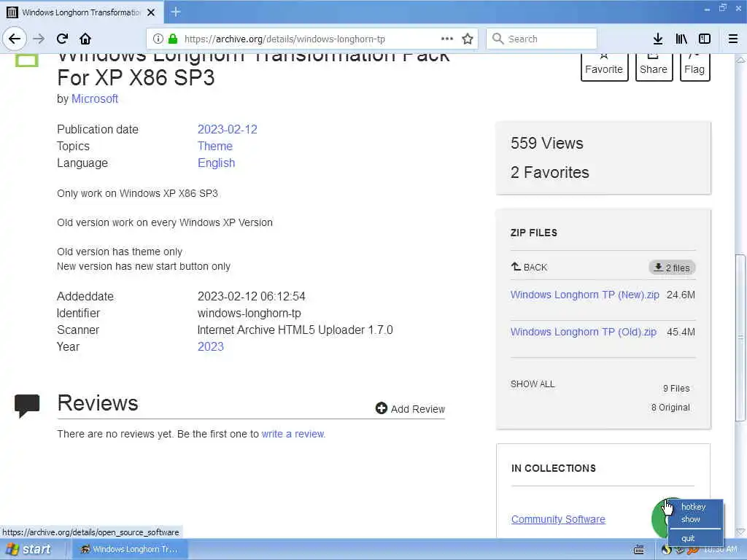This screenshot has height=560, width=747.
Task: Click the 2023-02-12 06:12:54 addeddate value
Action: click(x=252, y=296)
